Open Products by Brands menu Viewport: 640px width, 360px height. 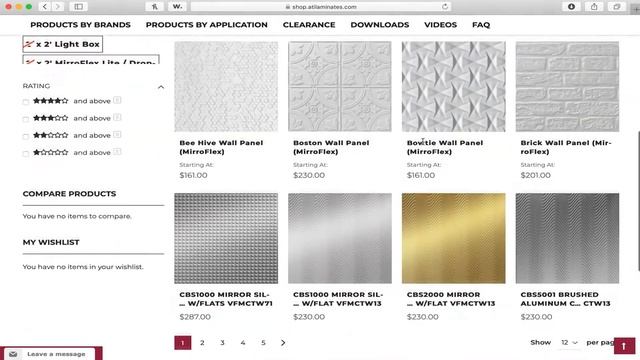(80, 25)
